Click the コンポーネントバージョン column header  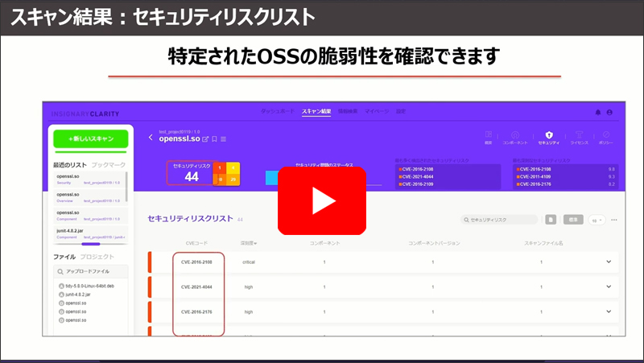(x=434, y=243)
